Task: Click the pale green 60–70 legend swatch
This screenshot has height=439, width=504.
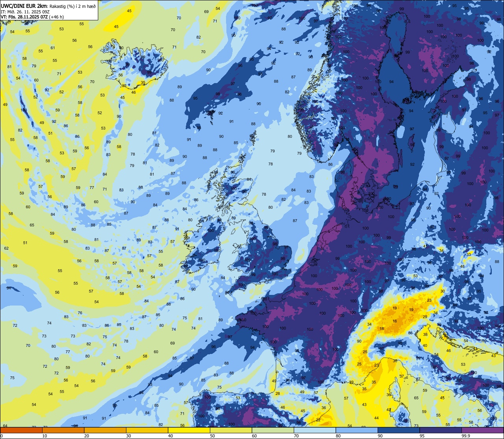Action: pyautogui.click(x=273, y=430)
